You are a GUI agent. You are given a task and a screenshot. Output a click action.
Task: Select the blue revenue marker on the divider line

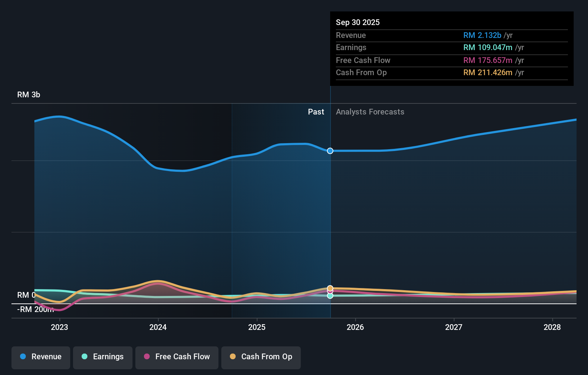[329, 151]
